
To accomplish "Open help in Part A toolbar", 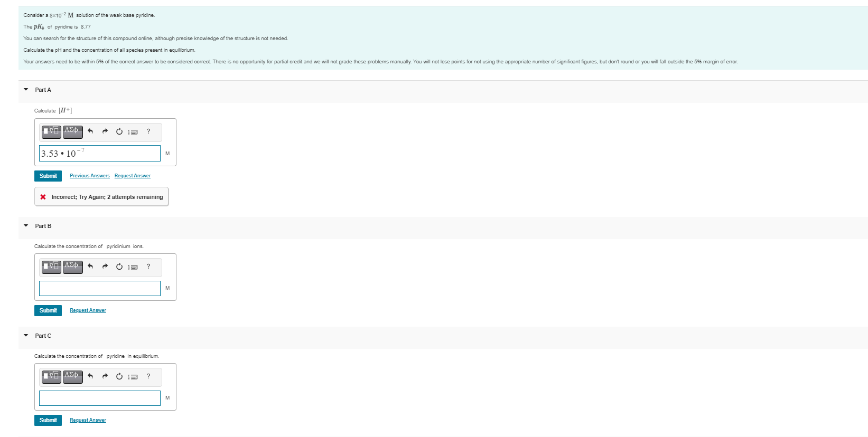I will point(148,131).
